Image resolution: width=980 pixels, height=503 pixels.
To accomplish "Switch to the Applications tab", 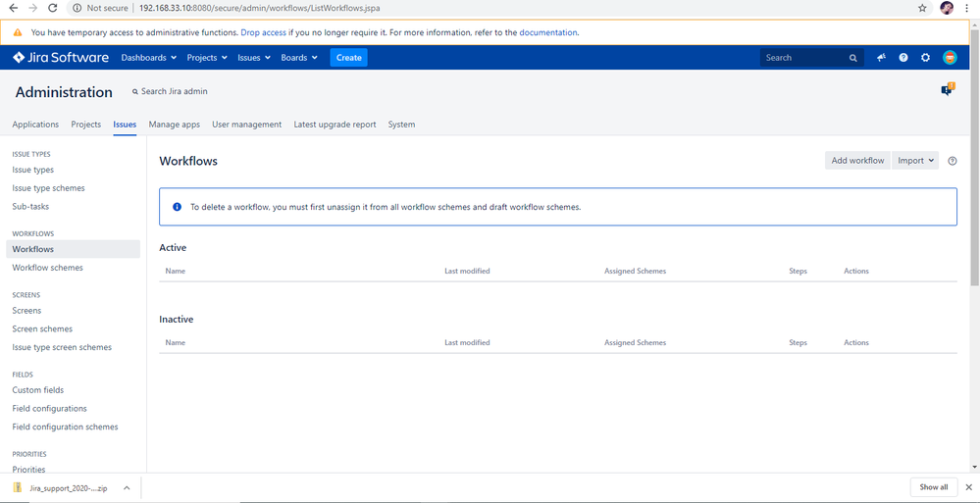I will (x=35, y=125).
